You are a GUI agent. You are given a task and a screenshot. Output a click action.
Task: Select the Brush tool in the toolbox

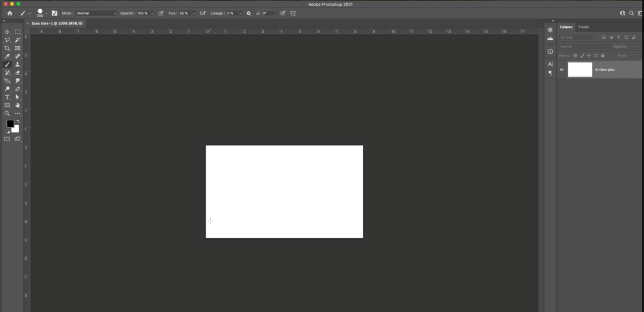point(8,64)
